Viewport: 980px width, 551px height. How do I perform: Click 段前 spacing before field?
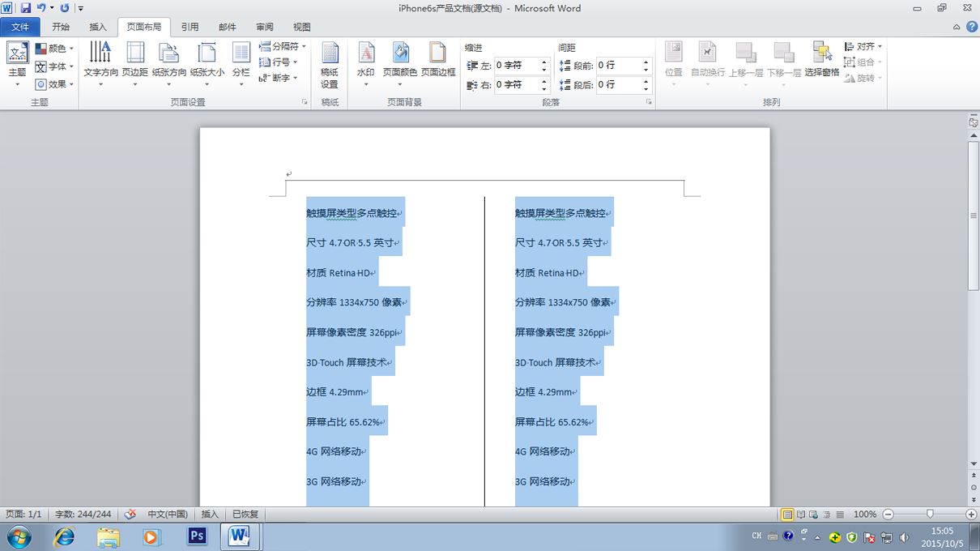pyautogui.click(x=618, y=65)
